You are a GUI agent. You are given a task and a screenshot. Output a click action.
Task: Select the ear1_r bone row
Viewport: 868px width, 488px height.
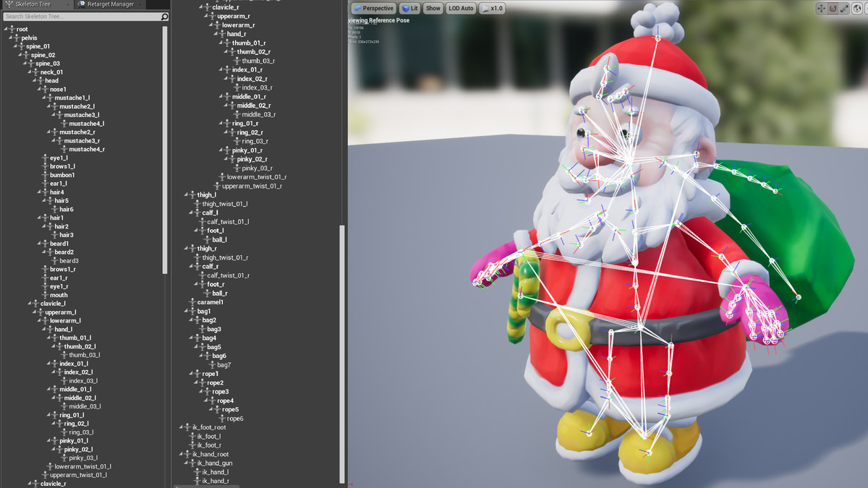pos(54,278)
